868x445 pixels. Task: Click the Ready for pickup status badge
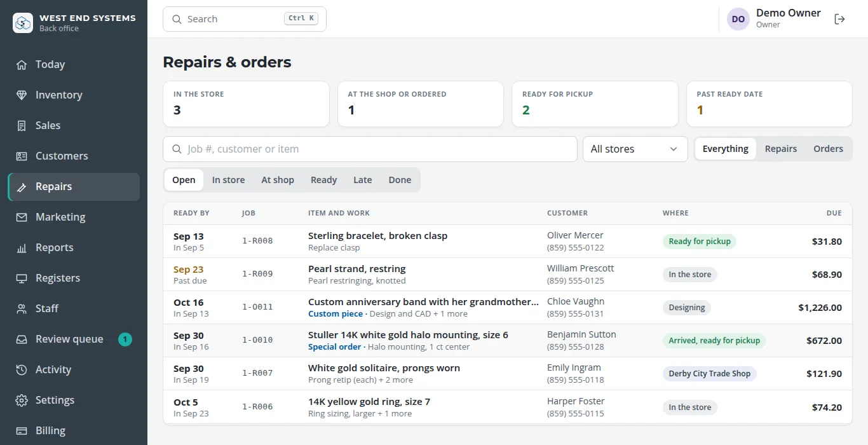[700, 242]
